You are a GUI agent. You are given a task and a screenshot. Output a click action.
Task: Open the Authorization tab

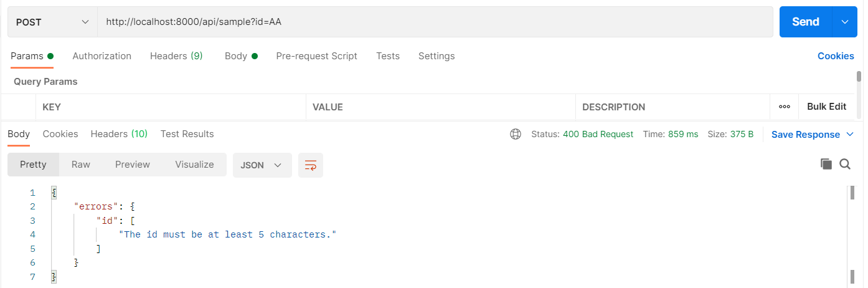coord(102,56)
